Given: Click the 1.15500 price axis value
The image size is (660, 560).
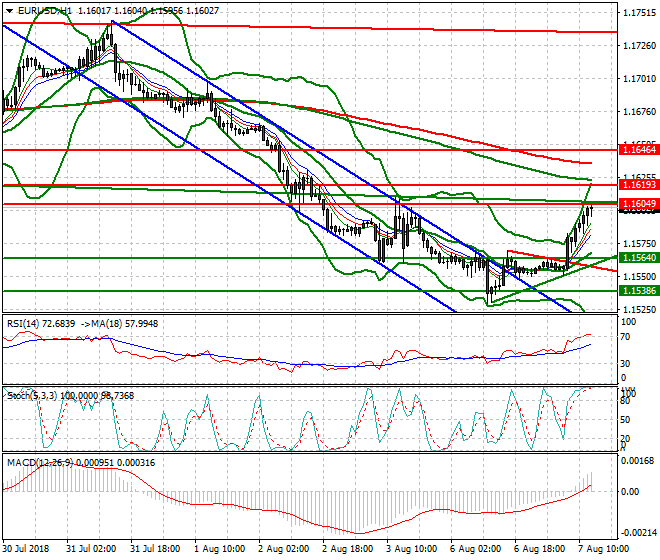Looking at the screenshot, I should [639, 277].
